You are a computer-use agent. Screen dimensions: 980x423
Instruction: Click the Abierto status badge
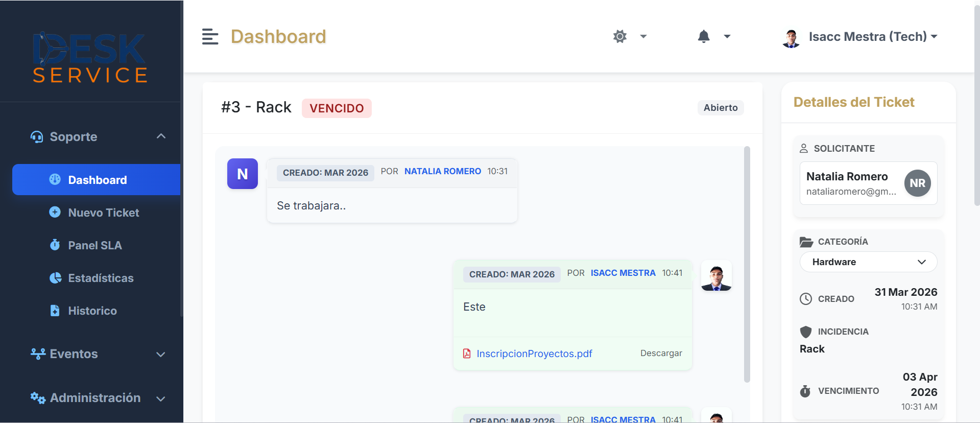pyautogui.click(x=721, y=108)
